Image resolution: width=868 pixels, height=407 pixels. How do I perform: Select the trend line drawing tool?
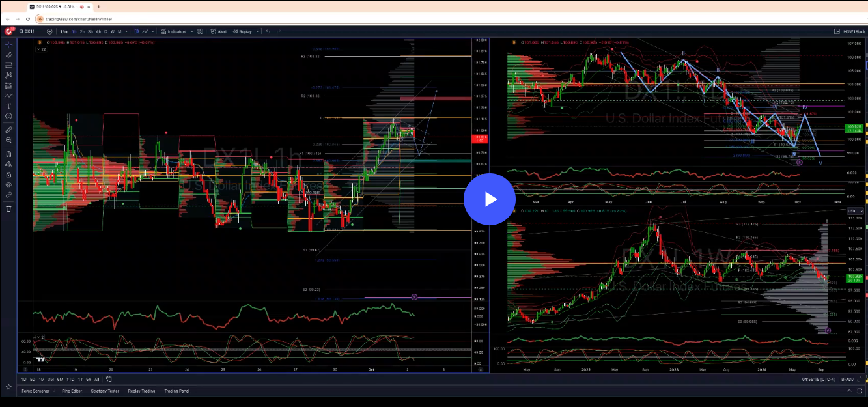pos(8,55)
